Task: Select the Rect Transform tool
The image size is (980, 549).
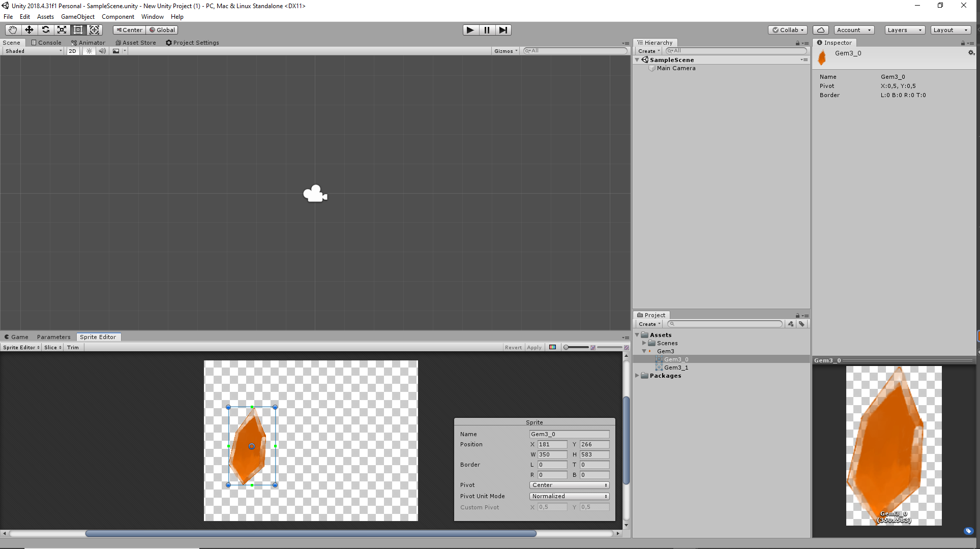Action: click(78, 30)
